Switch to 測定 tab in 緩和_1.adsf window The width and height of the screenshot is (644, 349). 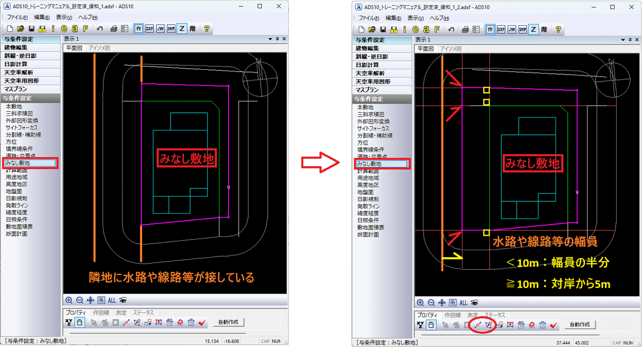(x=121, y=312)
